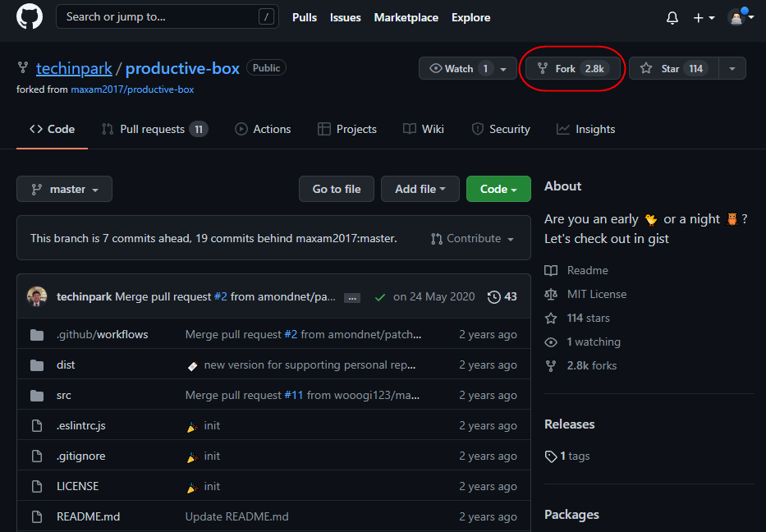Click the file icon beside README.md

coord(37,516)
